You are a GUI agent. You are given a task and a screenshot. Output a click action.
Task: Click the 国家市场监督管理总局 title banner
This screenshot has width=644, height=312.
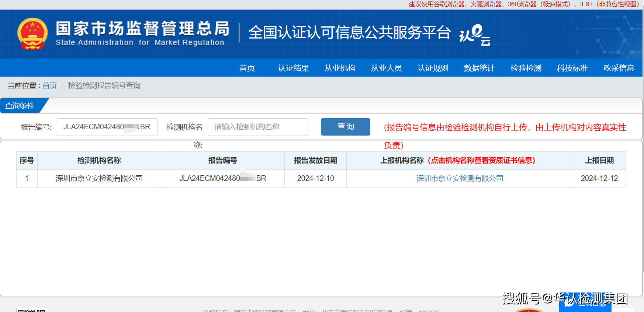[142, 33]
